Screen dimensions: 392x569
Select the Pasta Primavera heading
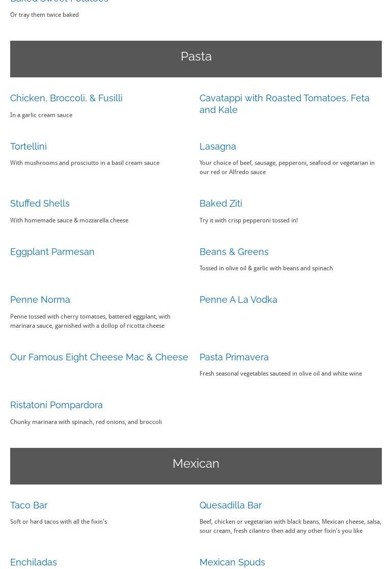pos(234,357)
